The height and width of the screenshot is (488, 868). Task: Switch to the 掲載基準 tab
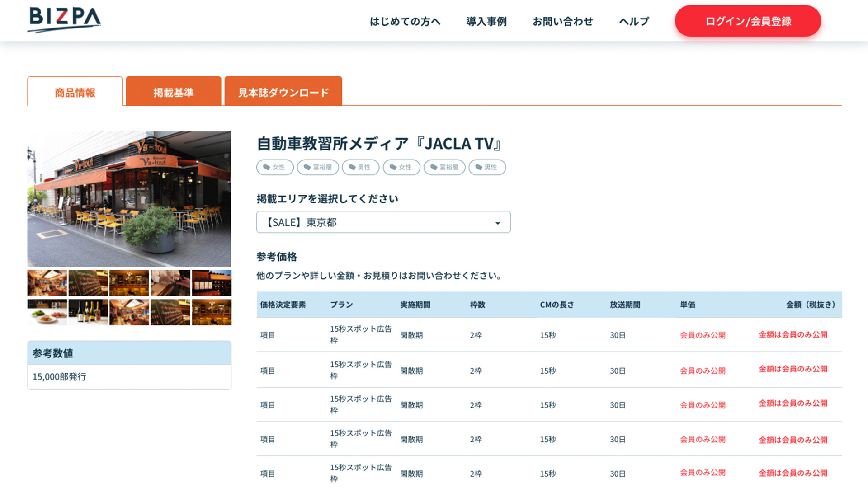(174, 92)
